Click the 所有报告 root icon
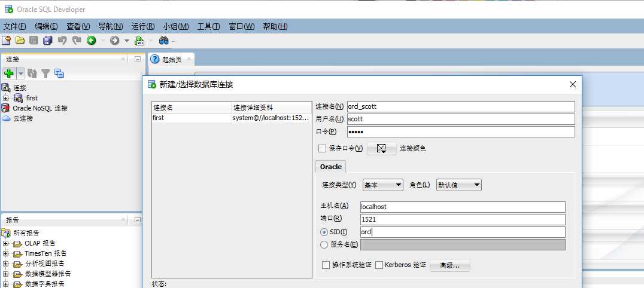This screenshot has height=288, width=644. (6, 233)
